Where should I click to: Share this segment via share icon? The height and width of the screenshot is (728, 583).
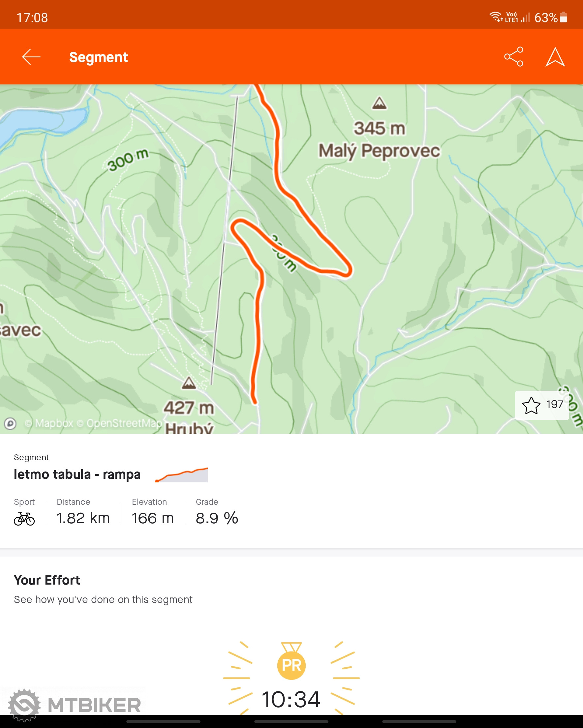click(513, 57)
